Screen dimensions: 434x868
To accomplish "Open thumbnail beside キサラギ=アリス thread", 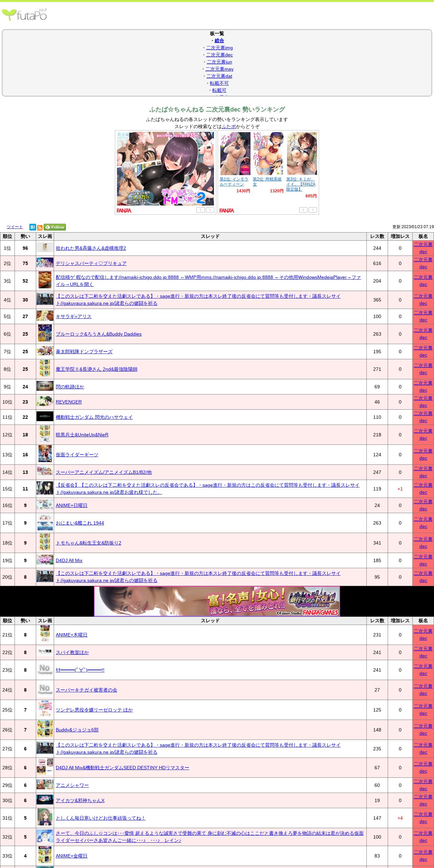I will click(45, 316).
